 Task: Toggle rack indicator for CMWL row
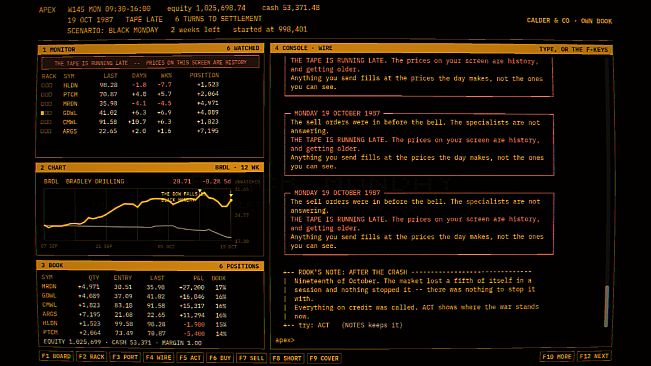pyautogui.click(x=46, y=122)
